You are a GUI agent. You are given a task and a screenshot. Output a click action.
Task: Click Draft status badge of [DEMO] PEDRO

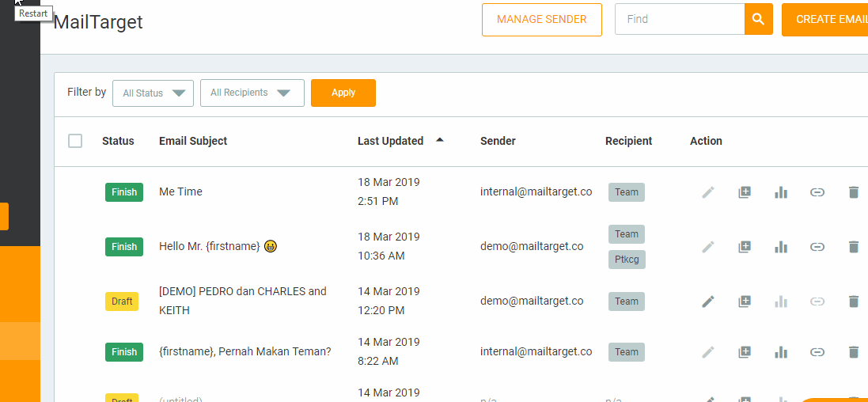click(x=122, y=301)
